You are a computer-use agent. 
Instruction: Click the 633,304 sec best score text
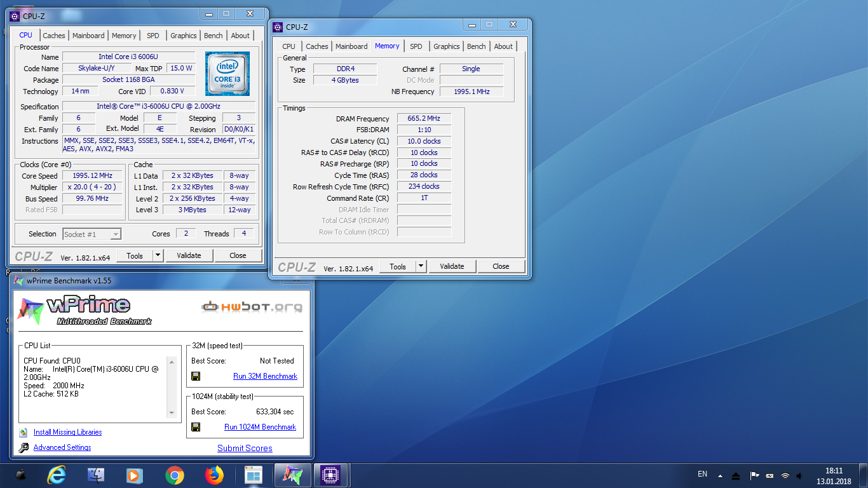pyautogui.click(x=275, y=412)
